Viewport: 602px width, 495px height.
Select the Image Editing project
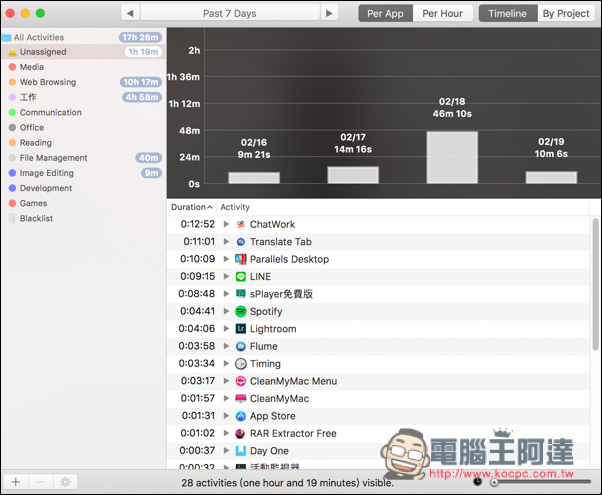(x=83, y=173)
